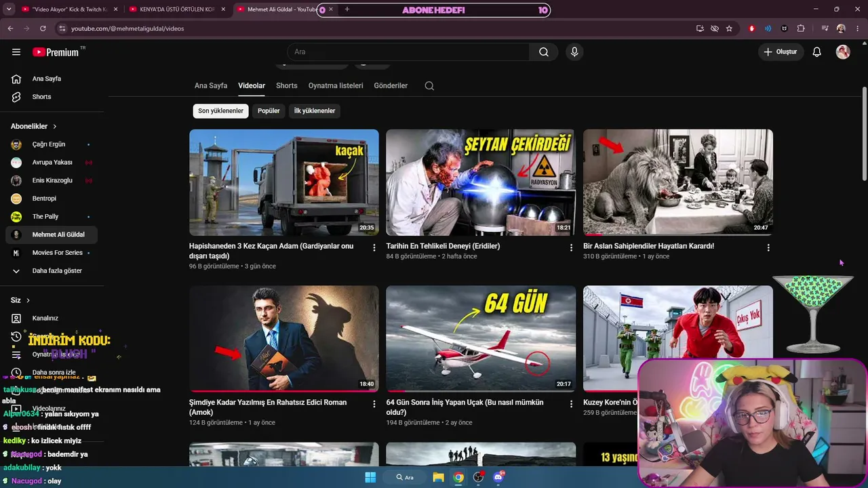This screenshot has height=488, width=868.
Task: Click the YouTube search magnifier button
Action: (544, 52)
